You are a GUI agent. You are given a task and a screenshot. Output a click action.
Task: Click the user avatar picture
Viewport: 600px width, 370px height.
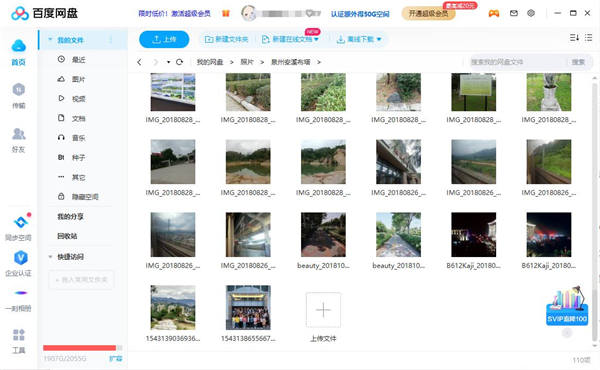(x=249, y=13)
